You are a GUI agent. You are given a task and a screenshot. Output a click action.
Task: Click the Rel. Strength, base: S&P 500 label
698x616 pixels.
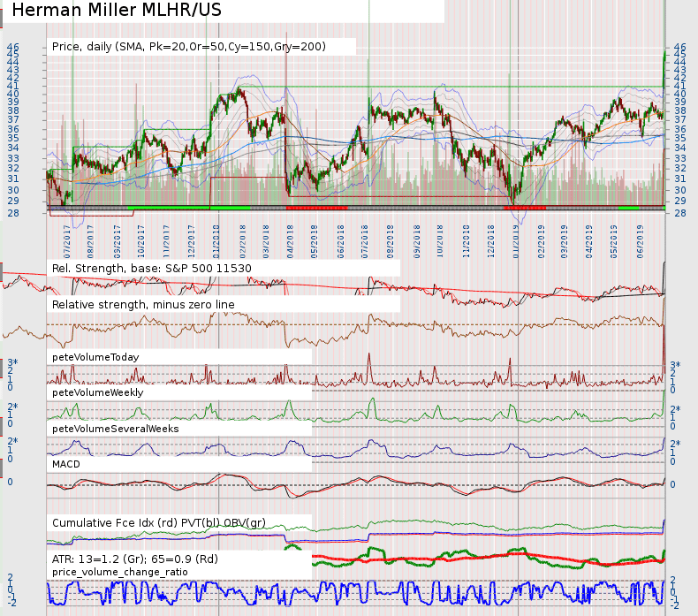click(x=151, y=268)
